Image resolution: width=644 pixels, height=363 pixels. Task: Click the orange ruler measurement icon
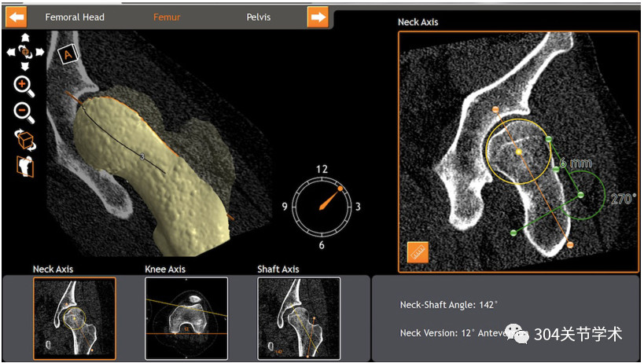coord(418,252)
